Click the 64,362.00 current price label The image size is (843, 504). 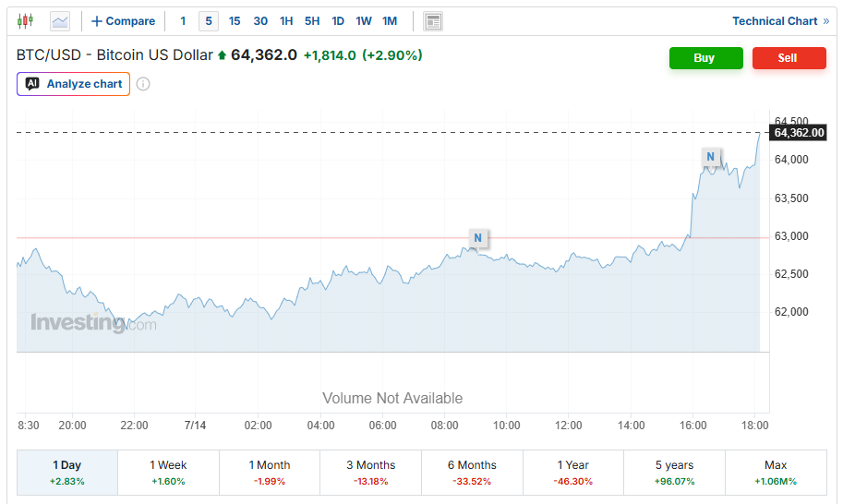click(799, 133)
